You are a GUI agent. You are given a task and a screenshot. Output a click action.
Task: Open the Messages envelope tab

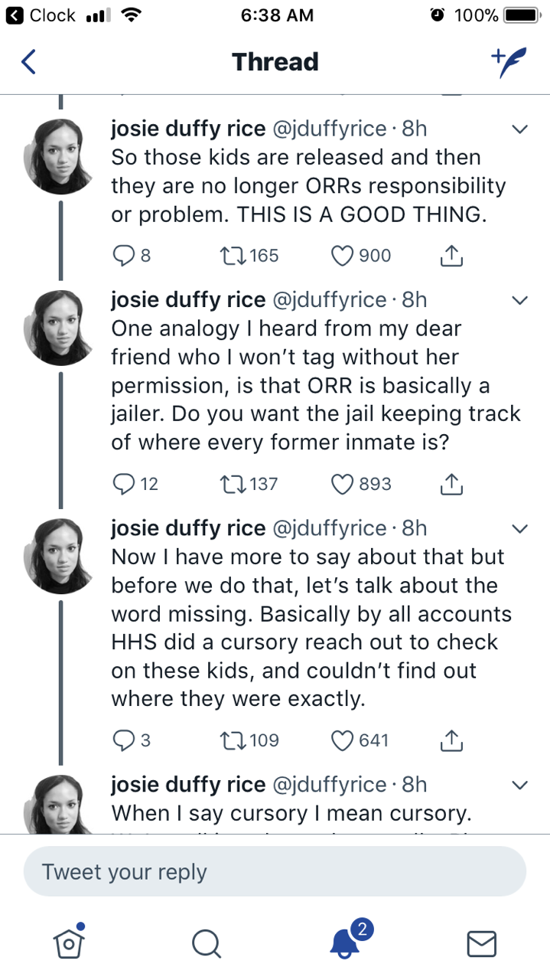tap(481, 943)
